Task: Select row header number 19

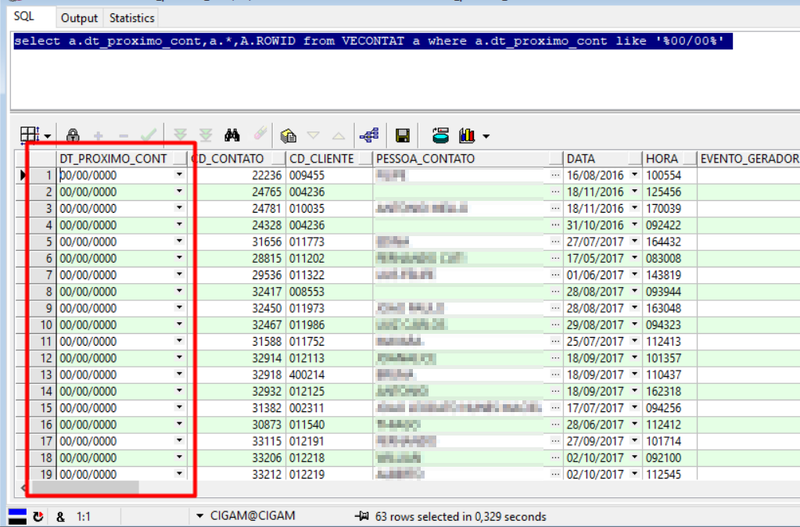Action: (43, 474)
